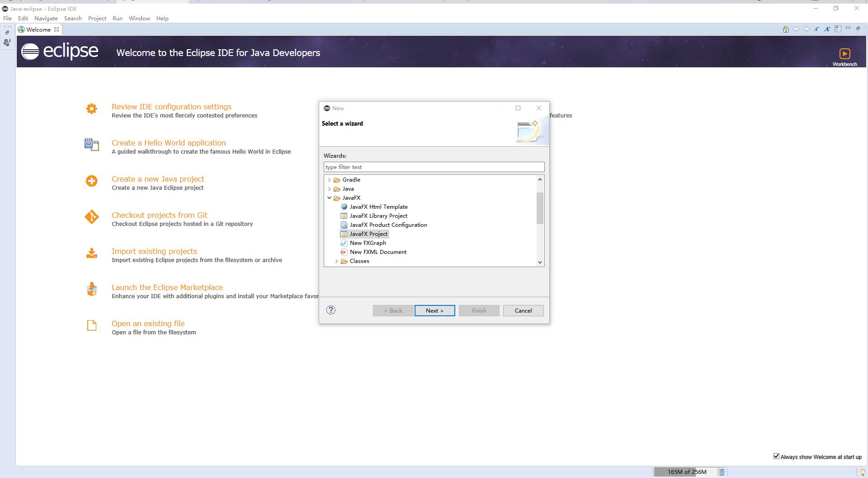Click the help question mark in the wizard

coord(331,310)
